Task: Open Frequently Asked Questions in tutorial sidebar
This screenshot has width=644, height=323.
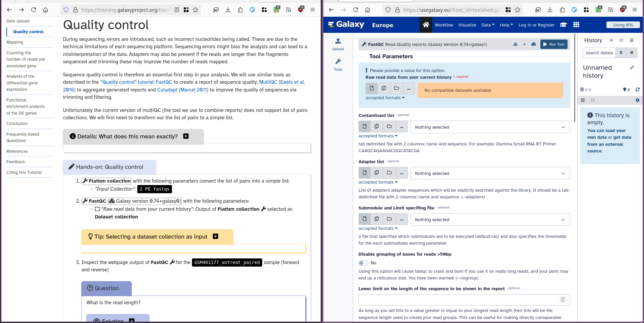Action: [23, 137]
